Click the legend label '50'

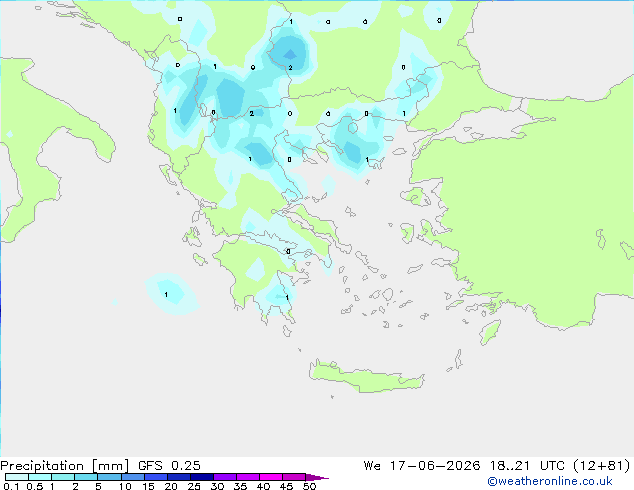point(310,486)
